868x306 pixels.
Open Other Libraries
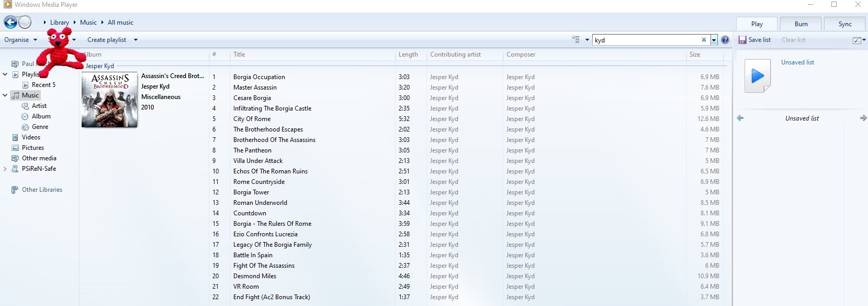(x=42, y=190)
